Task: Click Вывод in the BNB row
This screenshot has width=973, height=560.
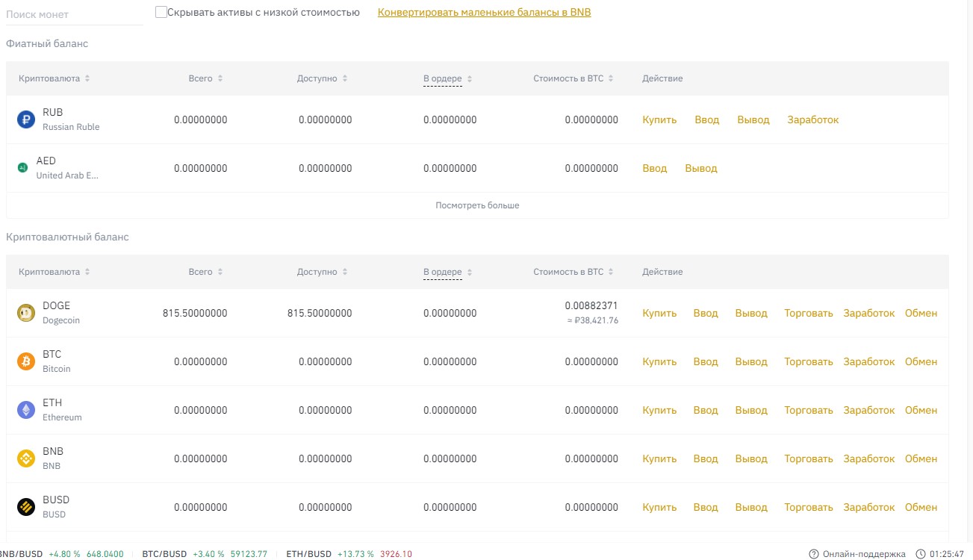Action: [x=751, y=458]
